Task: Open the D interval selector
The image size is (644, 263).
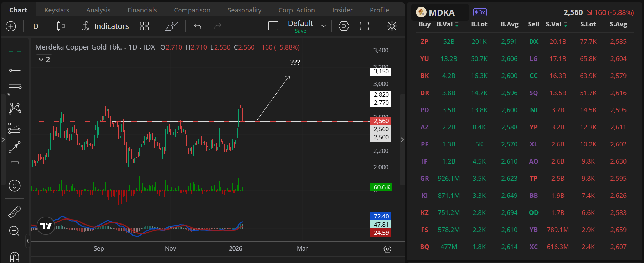Action: [36, 26]
